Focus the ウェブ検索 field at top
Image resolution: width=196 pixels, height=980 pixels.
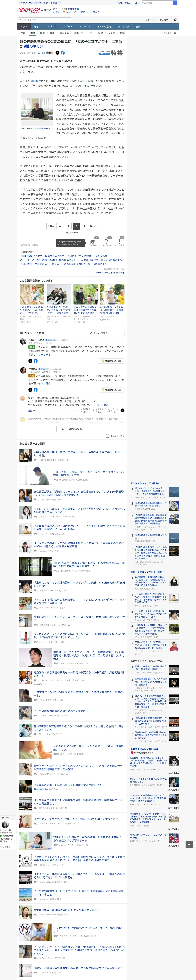157,3
